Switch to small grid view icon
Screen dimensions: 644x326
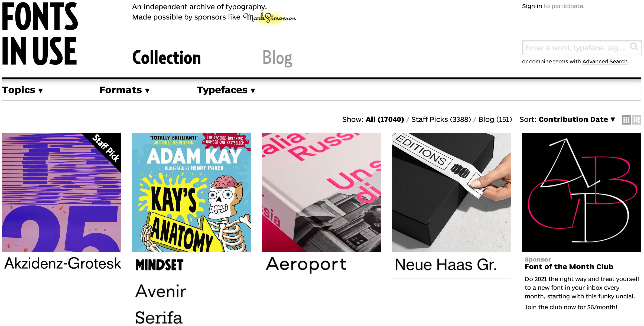click(626, 120)
